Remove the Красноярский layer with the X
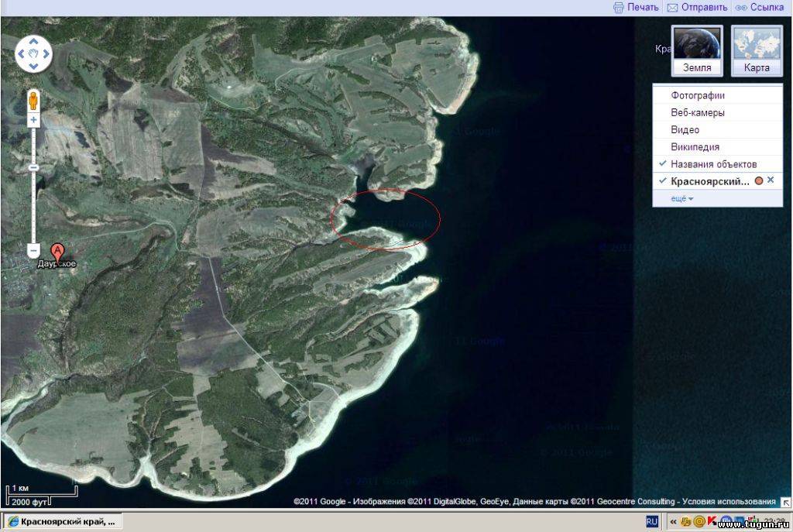793x532 pixels. tap(771, 180)
